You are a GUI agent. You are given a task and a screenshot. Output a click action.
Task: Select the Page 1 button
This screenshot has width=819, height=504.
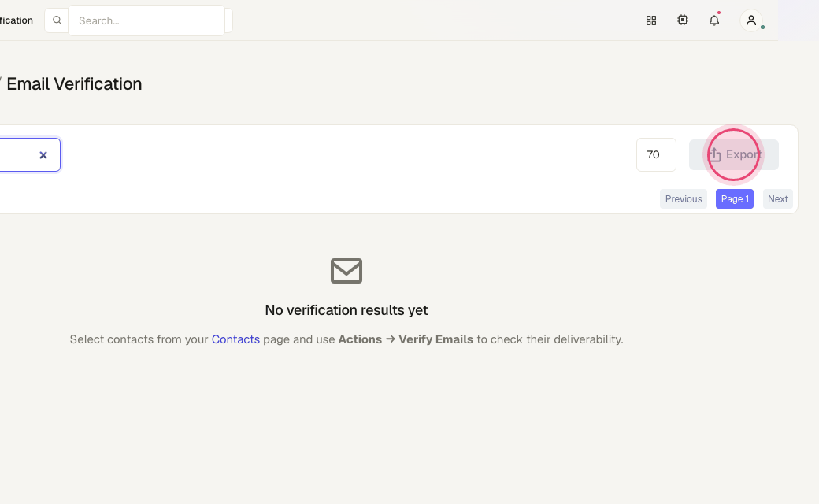tap(735, 199)
